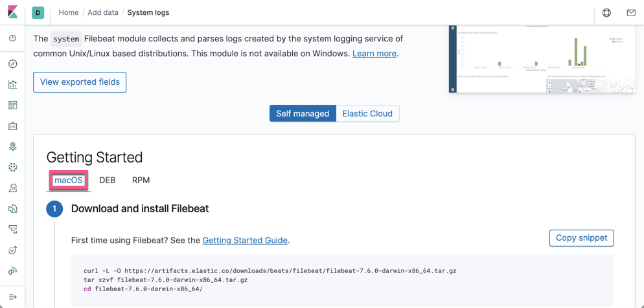
Task: Click the Getting Started heading
Action: click(95, 157)
